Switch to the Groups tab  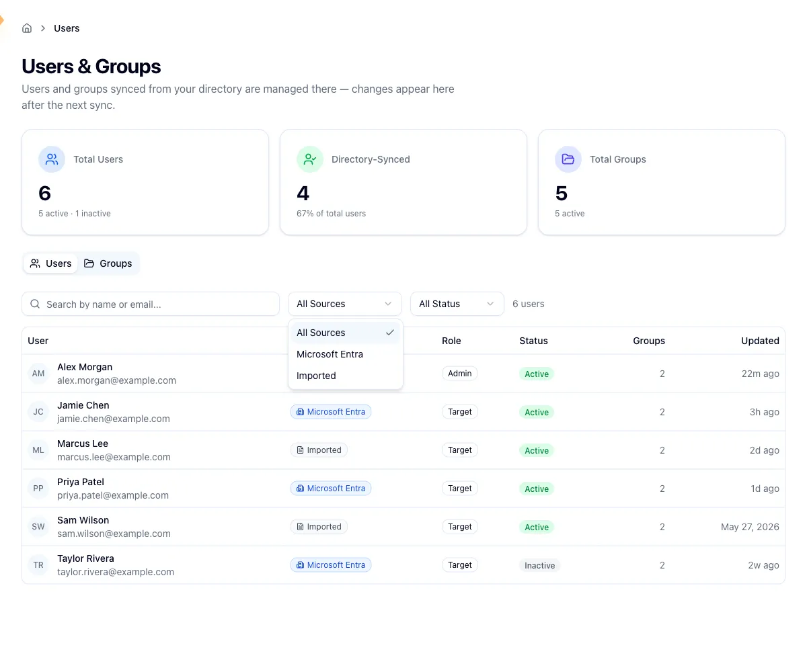108,263
